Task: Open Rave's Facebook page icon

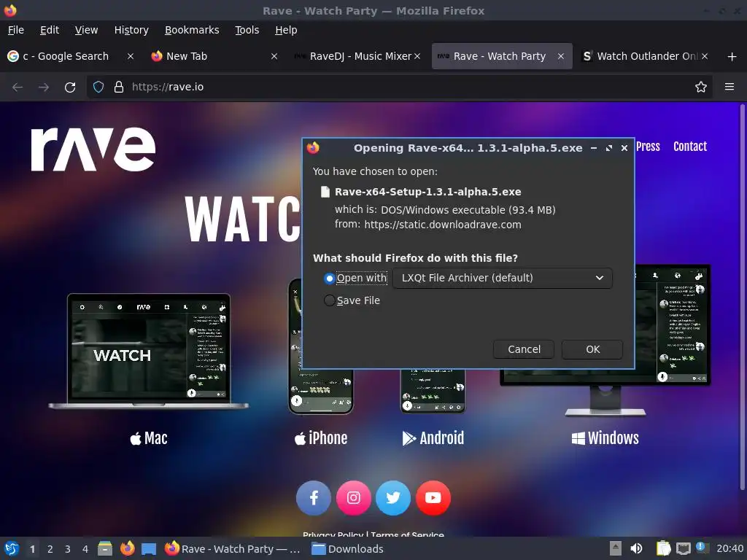Action: [x=314, y=498]
